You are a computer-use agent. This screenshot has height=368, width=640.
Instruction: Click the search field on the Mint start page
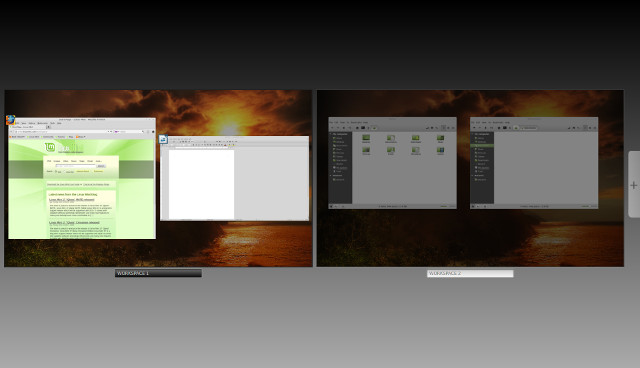pyautogui.click(x=76, y=166)
